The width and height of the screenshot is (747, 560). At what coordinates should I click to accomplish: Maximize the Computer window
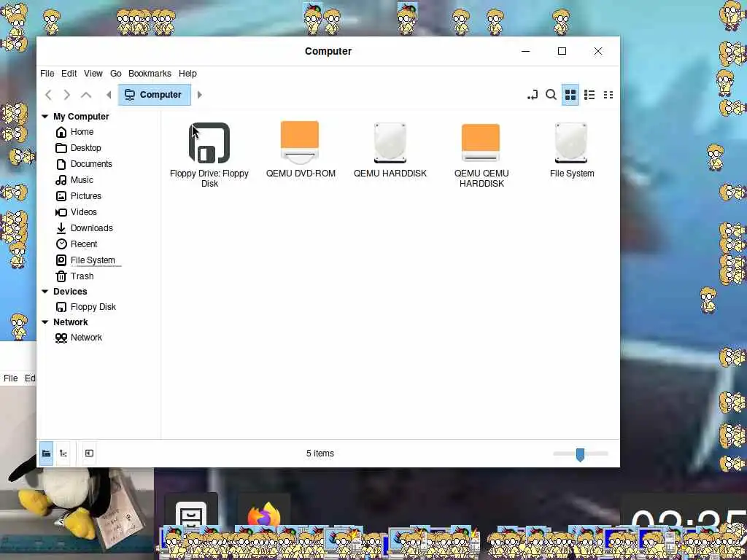pyautogui.click(x=562, y=51)
